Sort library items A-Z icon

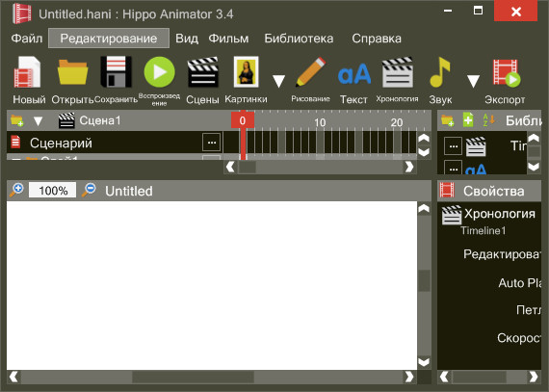pyautogui.click(x=488, y=120)
